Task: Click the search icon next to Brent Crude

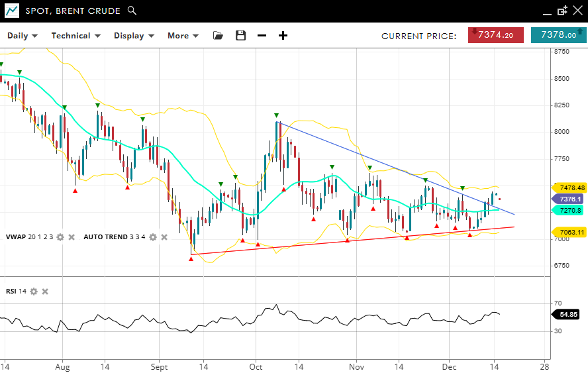Action: coord(132,11)
